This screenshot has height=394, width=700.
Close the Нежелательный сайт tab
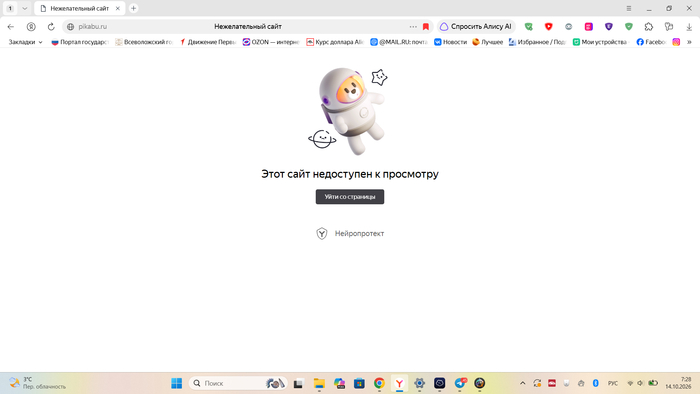click(x=118, y=8)
